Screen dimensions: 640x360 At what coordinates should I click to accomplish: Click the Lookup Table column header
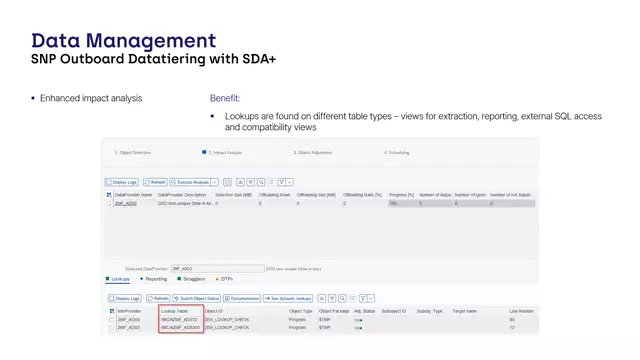(x=174, y=311)
